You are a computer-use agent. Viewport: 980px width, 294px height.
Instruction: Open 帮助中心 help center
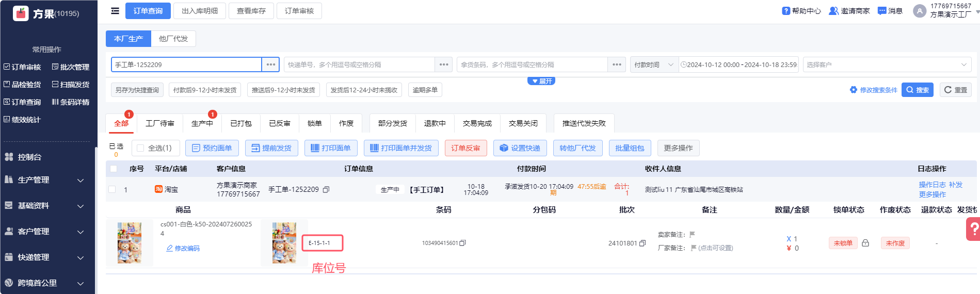point(801,11)
